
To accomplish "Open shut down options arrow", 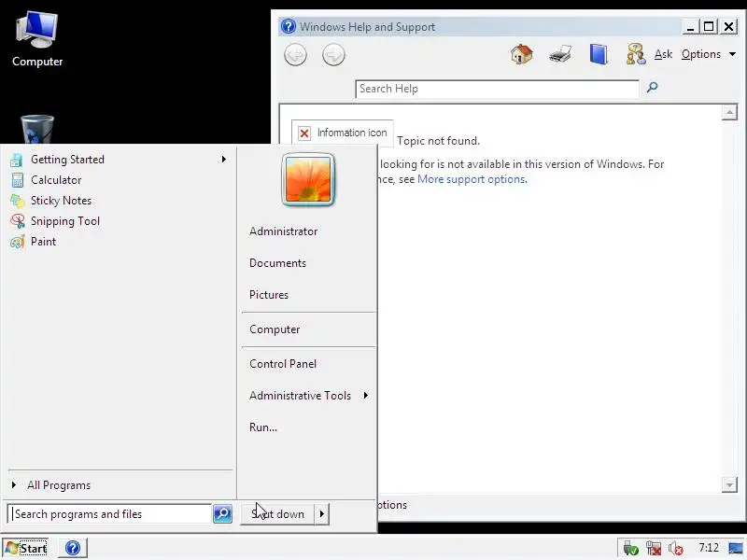I will (x=322, y=514).
